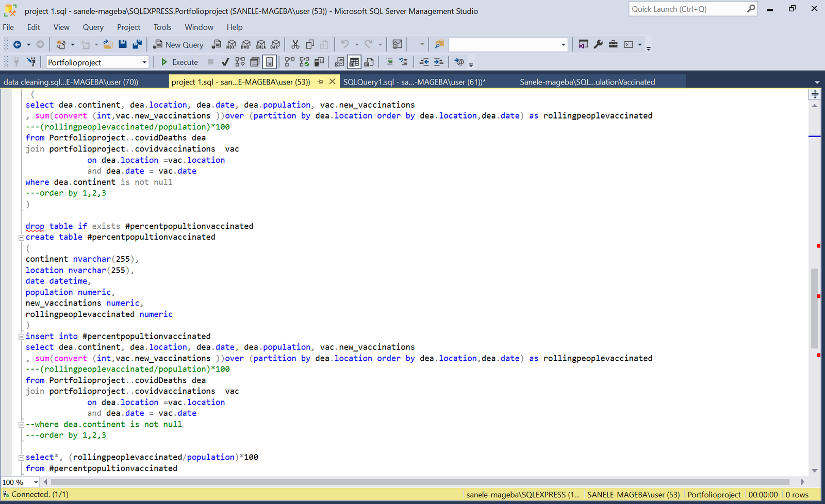Click the New Query button

point(178,45)
